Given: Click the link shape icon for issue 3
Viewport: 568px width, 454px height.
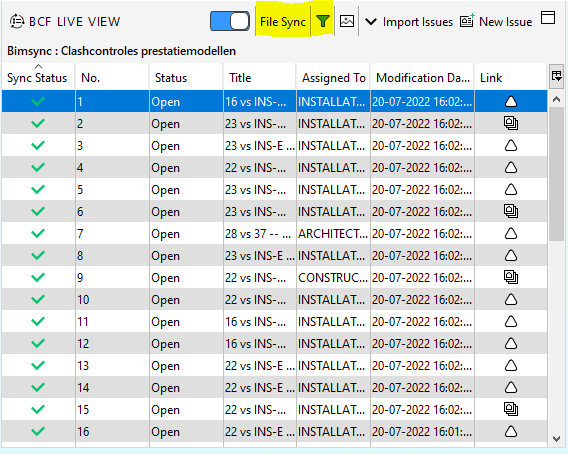Looking at the screenshot, I should tap(511, 146).
